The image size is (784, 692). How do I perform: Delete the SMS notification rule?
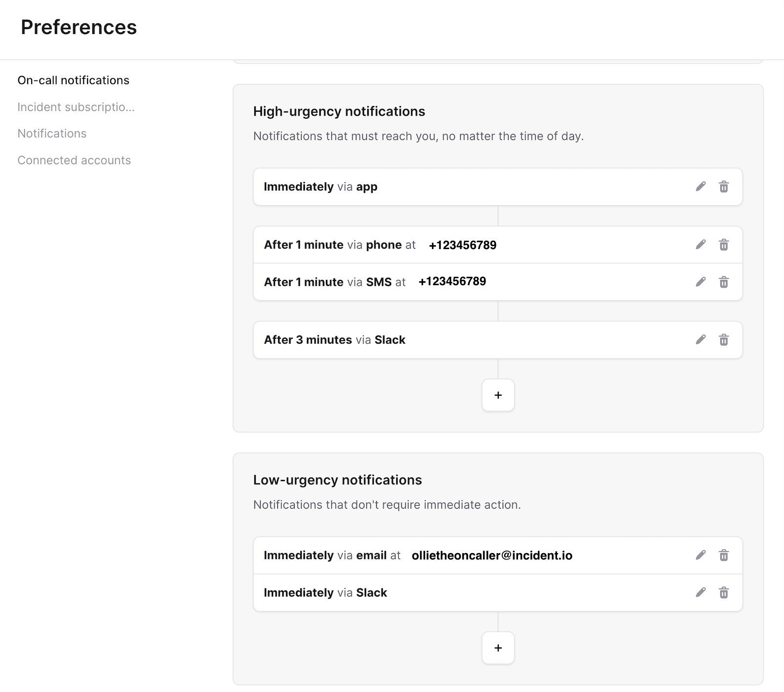tap(724, 282)
